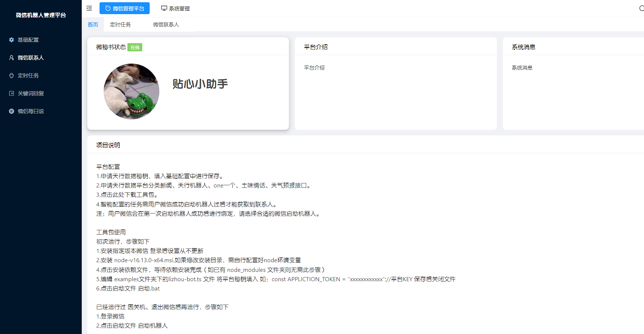Click the 在线 status badge
The width and height of the screenshot is (644, 334).
(135, 47)
